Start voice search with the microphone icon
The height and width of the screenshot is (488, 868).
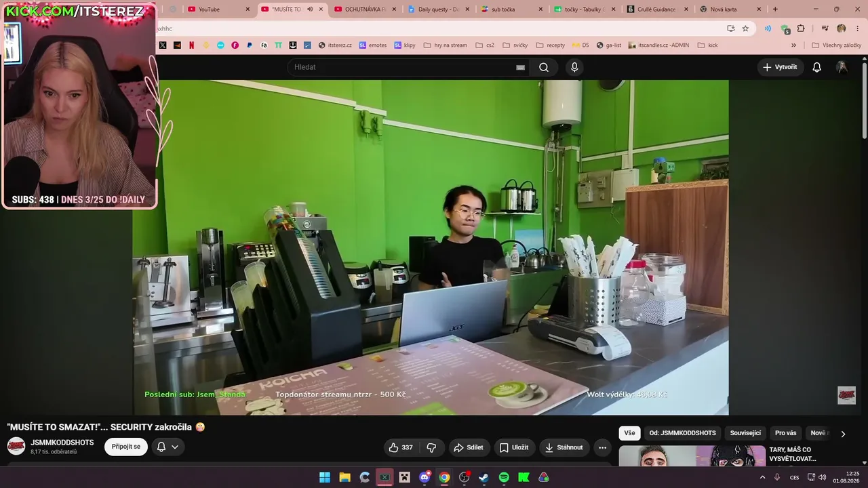(x=574, y=67)
